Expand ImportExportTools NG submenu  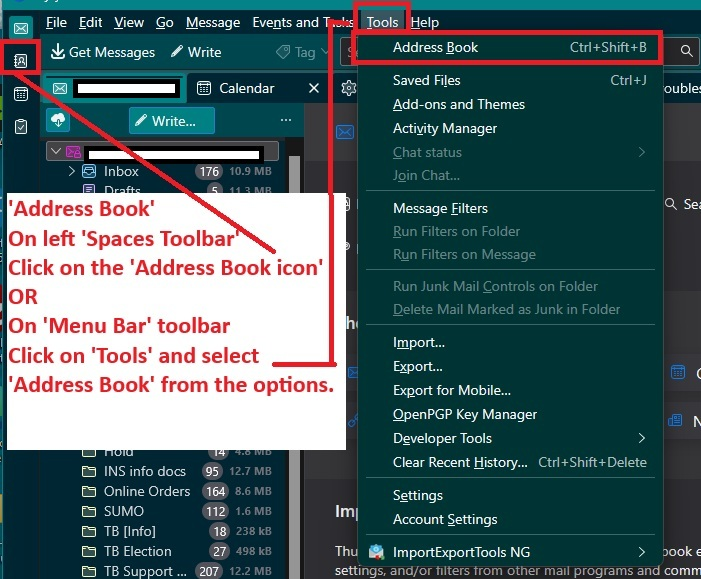pos(510,552)
